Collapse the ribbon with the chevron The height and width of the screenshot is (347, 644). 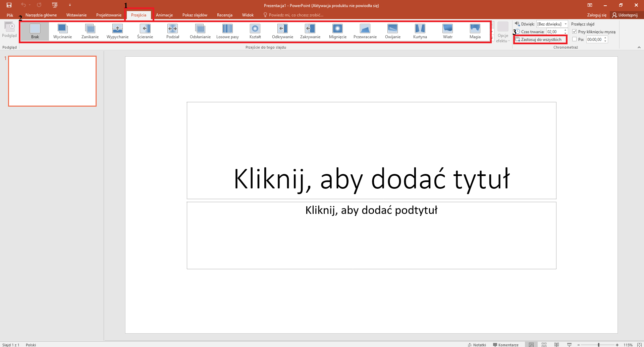point(639,47)
